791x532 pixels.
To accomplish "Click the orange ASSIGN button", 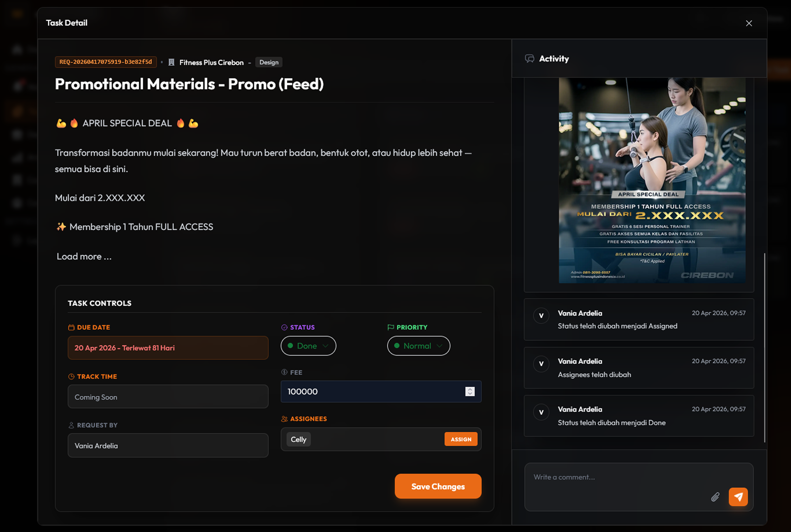I will tap(461, 439).
